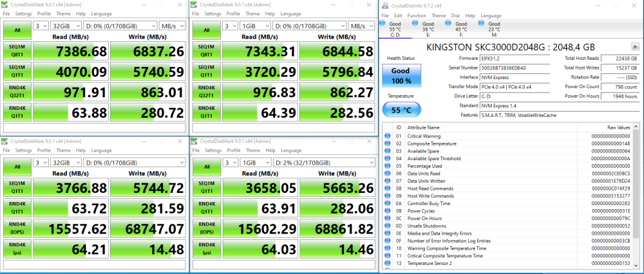Click the Serial Number field in CrystalDiskInfo

(x=515, y=67)
